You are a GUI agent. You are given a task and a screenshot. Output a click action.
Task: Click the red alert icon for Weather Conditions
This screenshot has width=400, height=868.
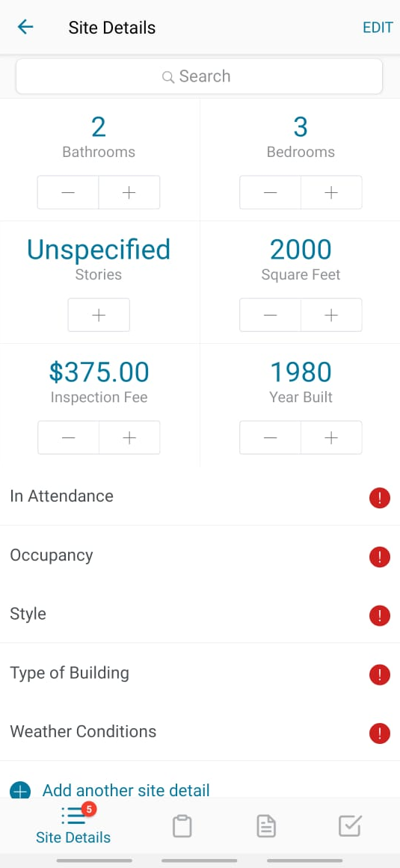click(x=380, y=733)
